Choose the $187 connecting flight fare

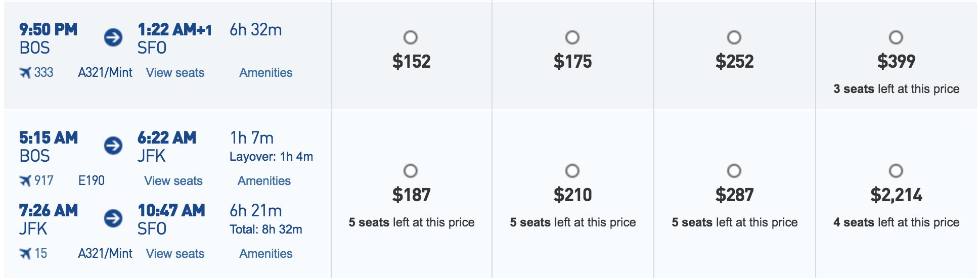pos(411,171)
